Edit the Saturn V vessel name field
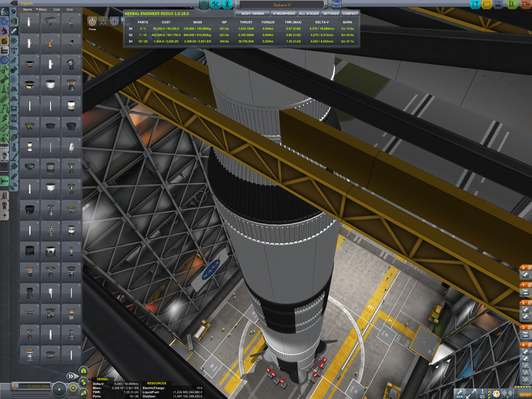The height and width of the screenshot is (399, 532). pos(282,5)
